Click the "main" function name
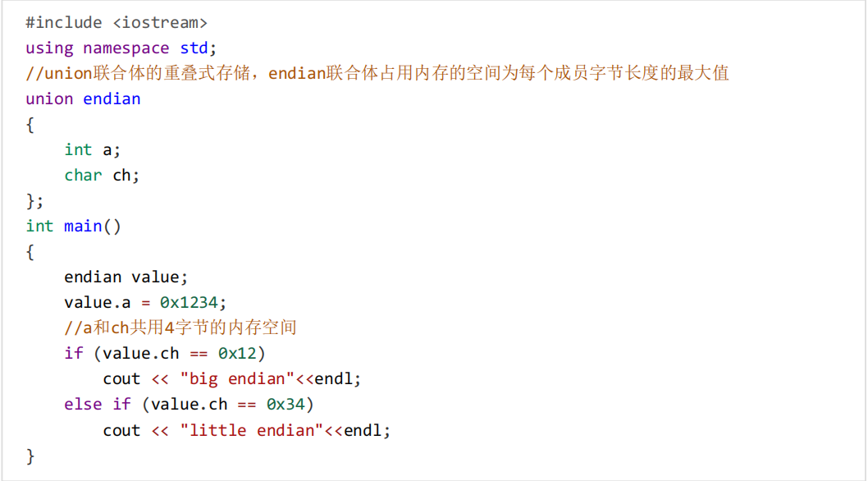The height and width of the screenshot is (481, 868). [83, 226]
